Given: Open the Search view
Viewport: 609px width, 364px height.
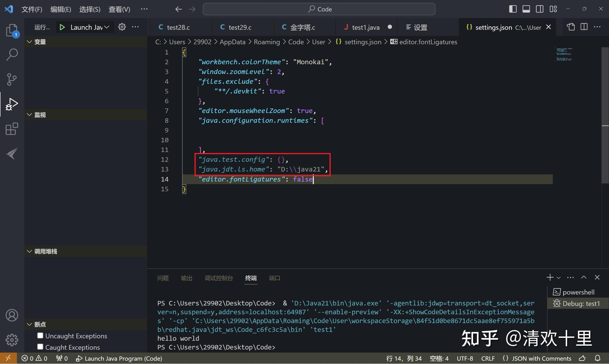Looking at the screenshot, I should pos(11,54).
